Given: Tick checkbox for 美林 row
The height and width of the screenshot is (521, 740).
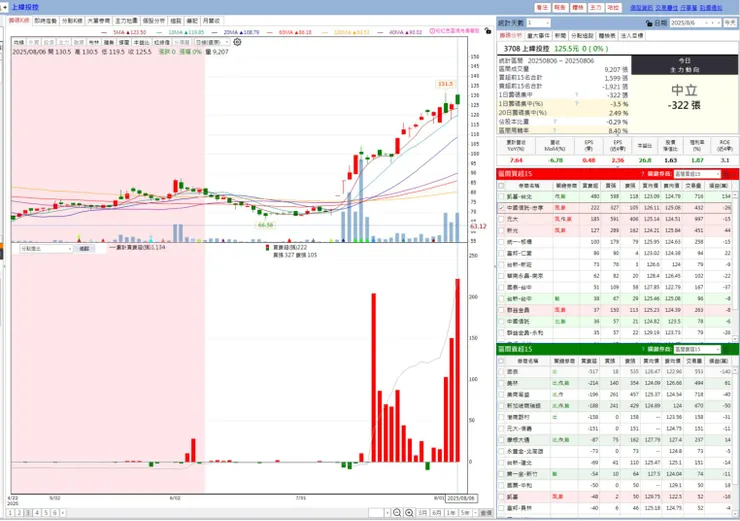Looking at the screenshot, I should pos(501,383).
